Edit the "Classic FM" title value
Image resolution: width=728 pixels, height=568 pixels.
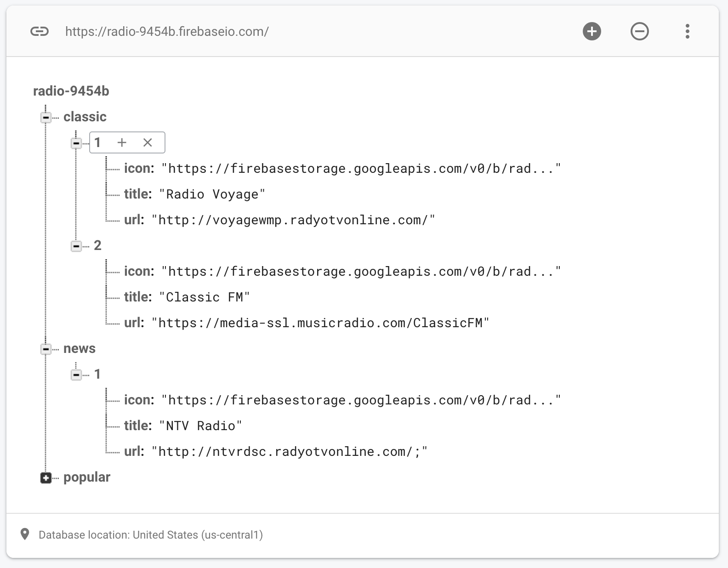tap(204, 297)
